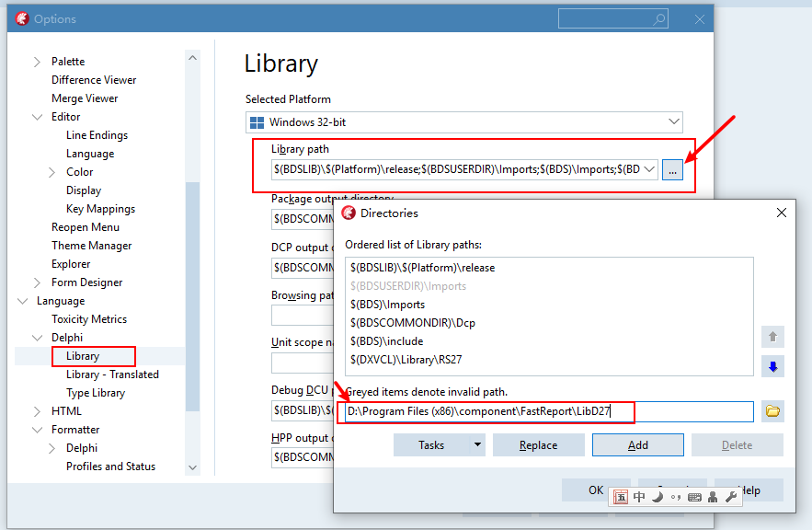Click the Replace button

point(538,444)
